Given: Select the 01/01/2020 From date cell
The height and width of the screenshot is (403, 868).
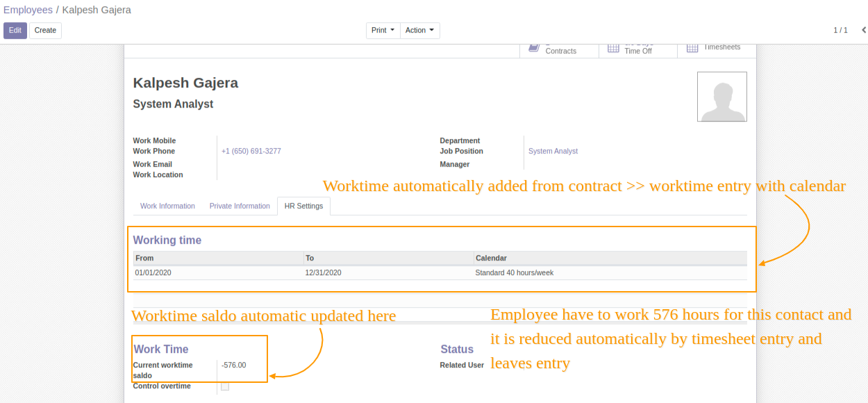Looking at the screenshot, I should tap(218, 273).
